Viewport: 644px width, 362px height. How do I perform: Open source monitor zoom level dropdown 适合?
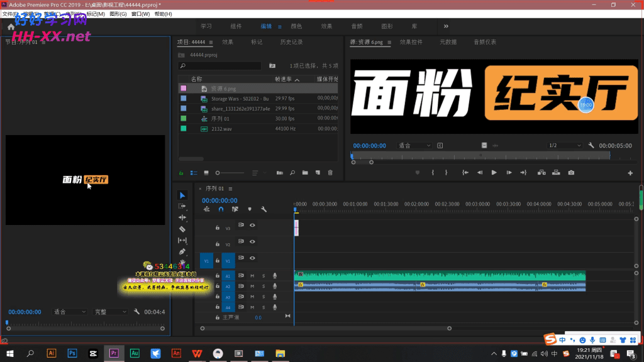pyautogui.click(x=414, y=146)
